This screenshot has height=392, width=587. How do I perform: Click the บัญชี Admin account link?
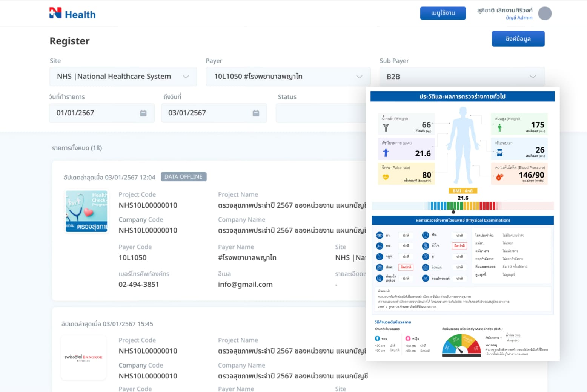point(519,18)
